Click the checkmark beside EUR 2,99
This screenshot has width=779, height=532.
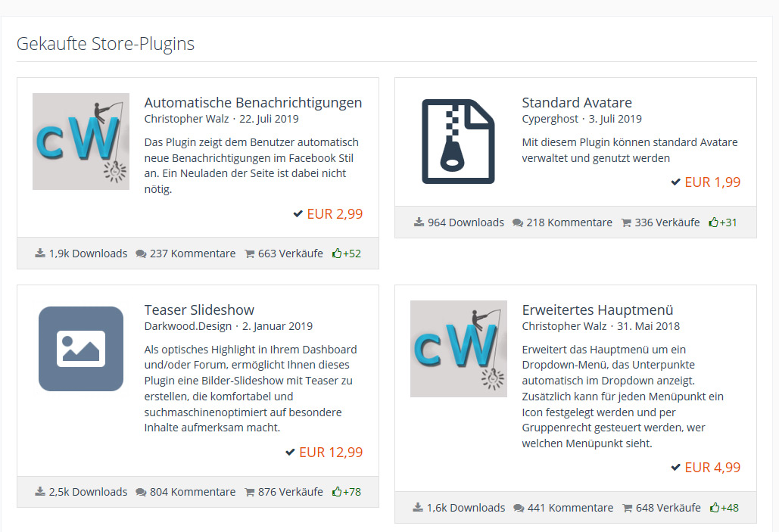[298, 214]
